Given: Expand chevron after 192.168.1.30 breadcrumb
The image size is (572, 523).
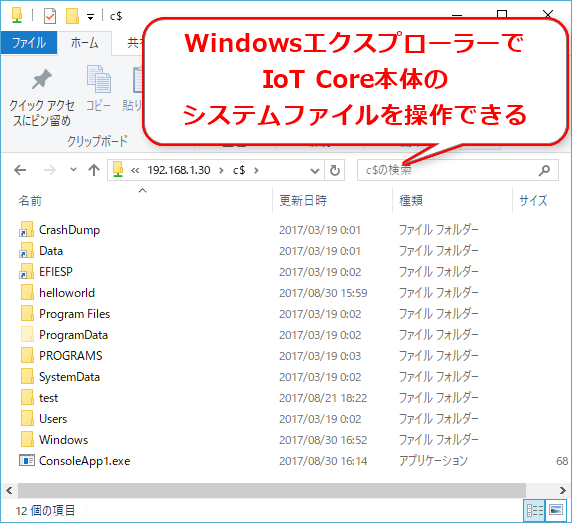Looking at the screenshot, I should point(221,170).
